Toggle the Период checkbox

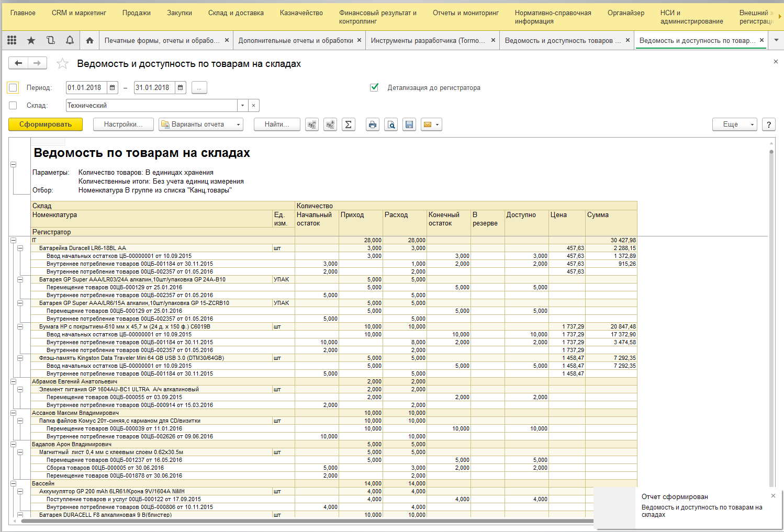coord(13,88)
